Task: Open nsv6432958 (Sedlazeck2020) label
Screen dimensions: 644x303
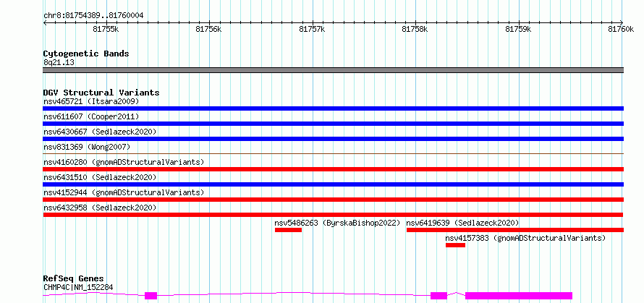Action: 100,208
